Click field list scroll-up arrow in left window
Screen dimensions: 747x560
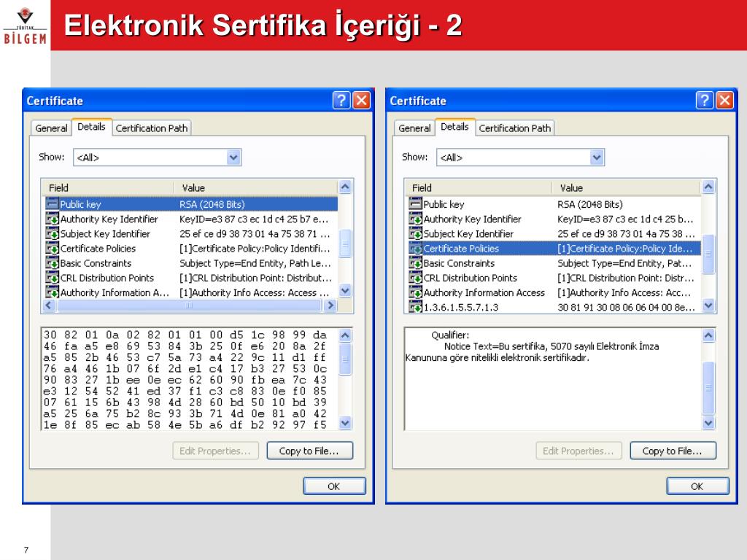(x=345, y=187)
